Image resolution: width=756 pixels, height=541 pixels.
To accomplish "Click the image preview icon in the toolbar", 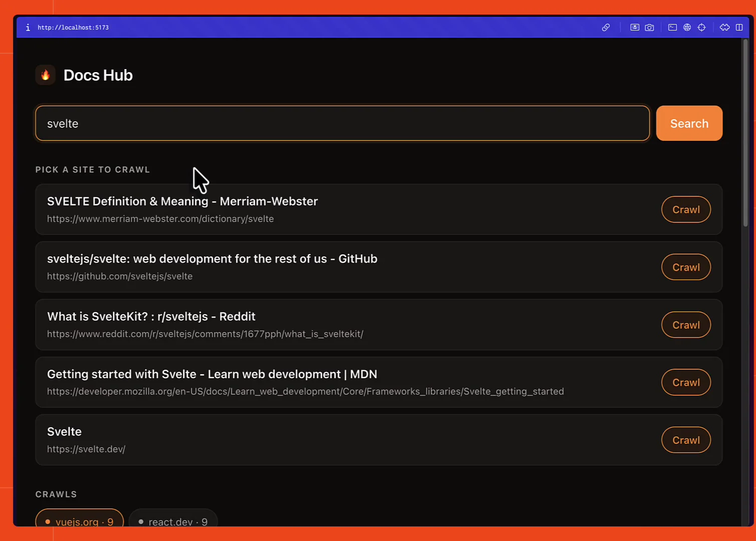I will (x=634, y=28).
